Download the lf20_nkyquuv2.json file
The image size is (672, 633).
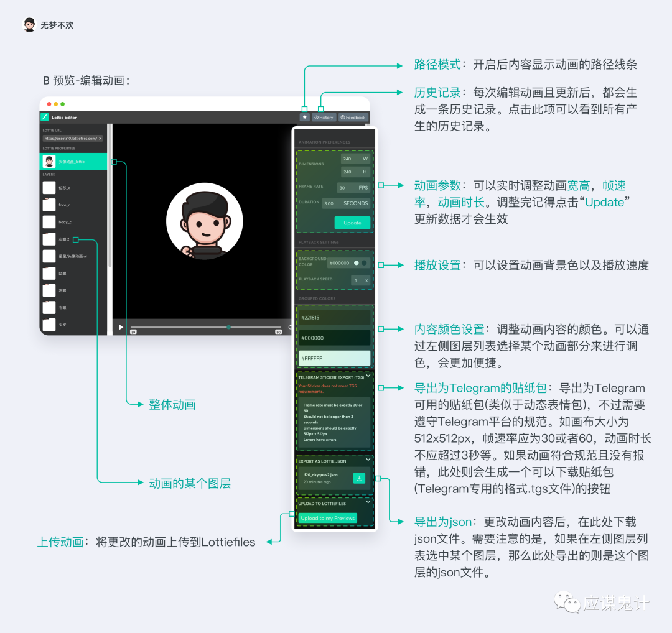(x=359, y=478)
